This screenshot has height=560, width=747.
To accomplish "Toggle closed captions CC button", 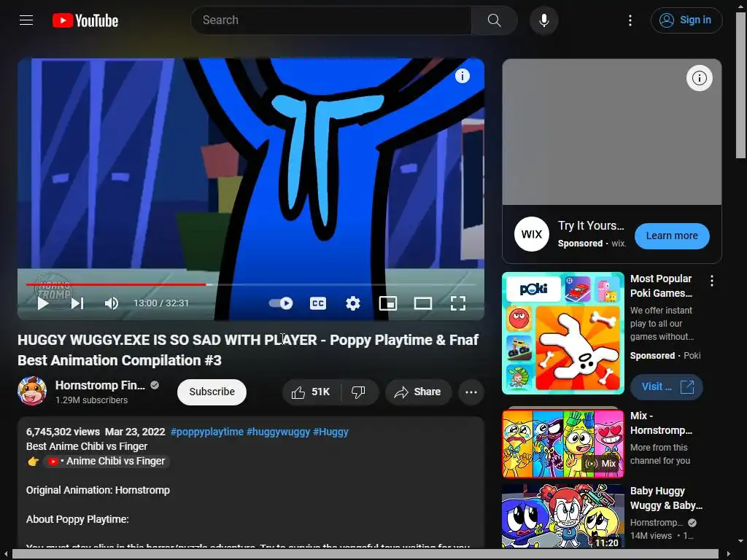I will 318,303.
